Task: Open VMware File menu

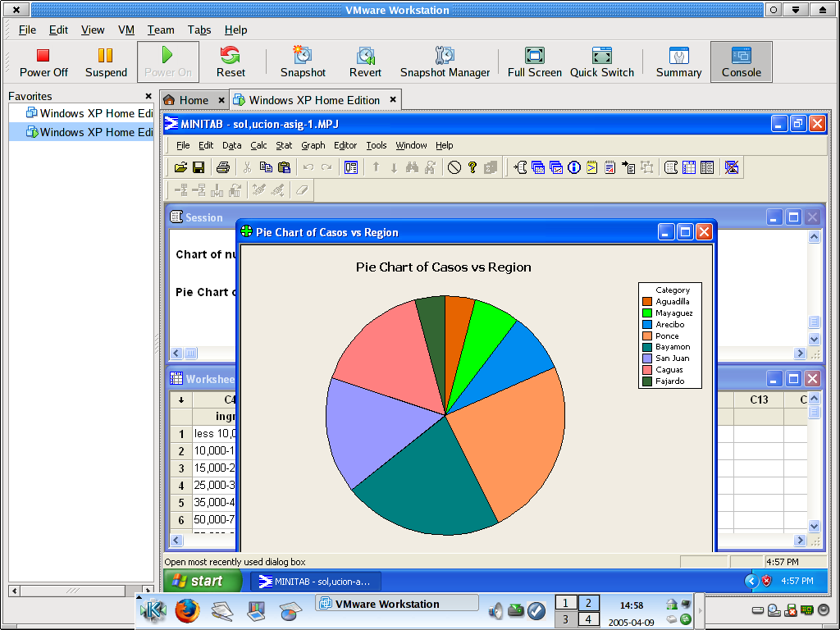Action: click(27, 30)
